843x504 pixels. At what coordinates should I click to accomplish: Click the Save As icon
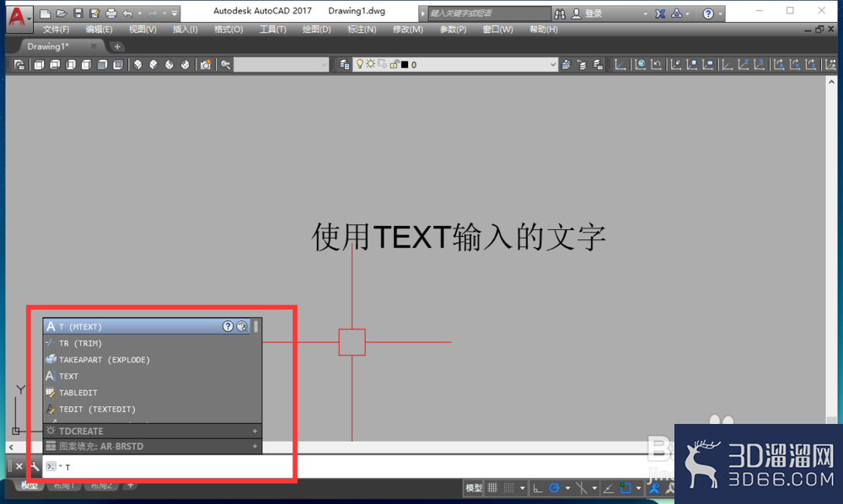(x=94, y=13)
